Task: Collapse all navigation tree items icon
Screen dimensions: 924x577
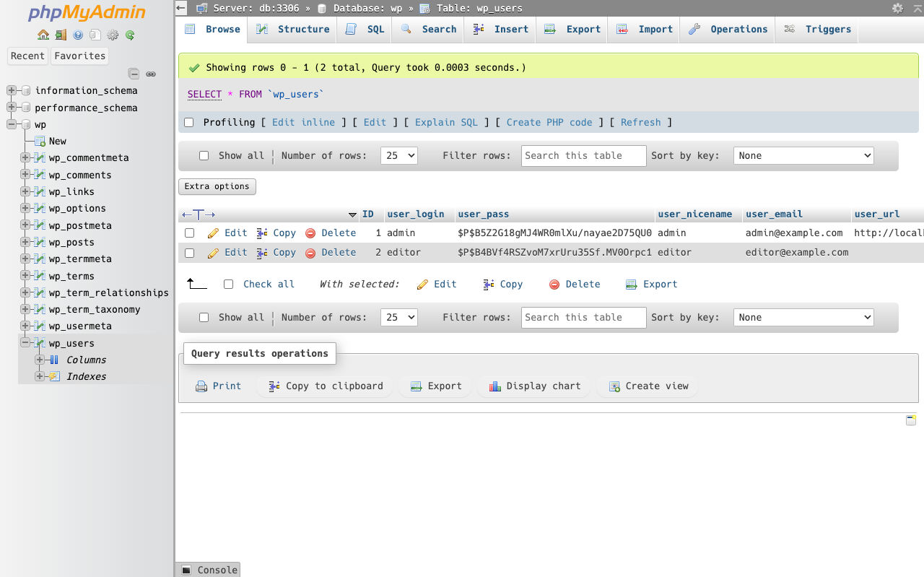Action: 134,74
